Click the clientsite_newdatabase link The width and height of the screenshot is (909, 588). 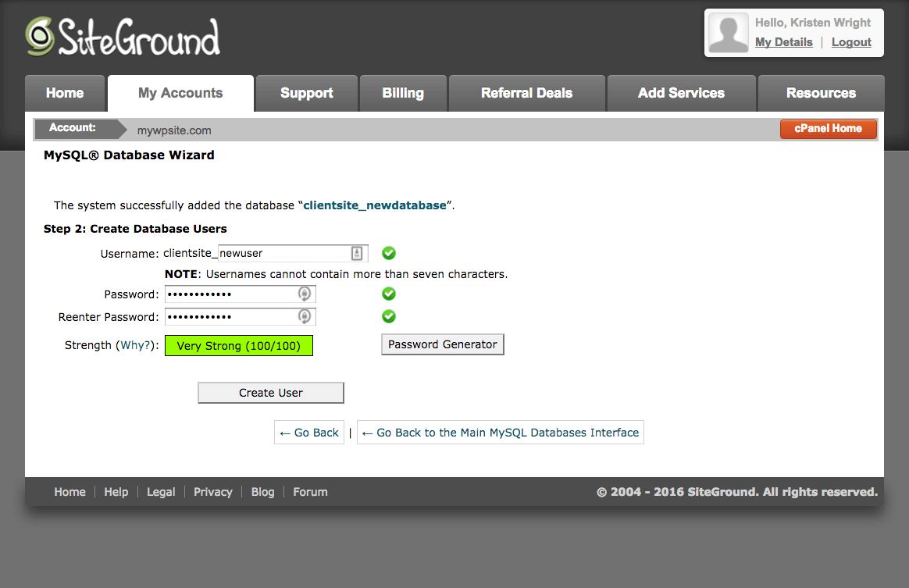point(375,205)
